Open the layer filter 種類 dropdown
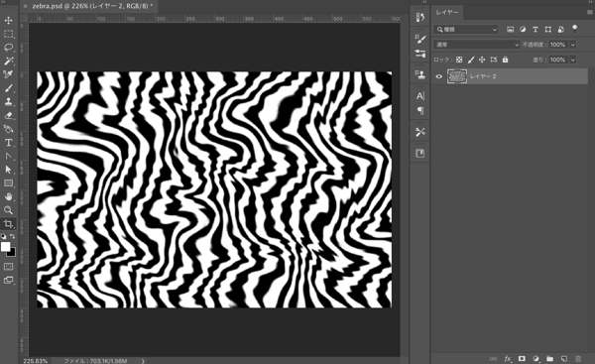This screenshot has height=364, width=595. pos(466,29)
